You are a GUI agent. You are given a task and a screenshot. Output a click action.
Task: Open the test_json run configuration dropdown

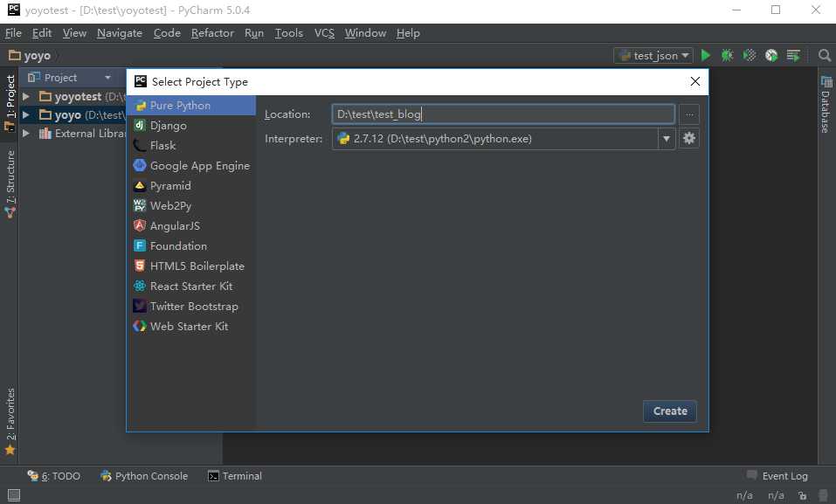653,56
